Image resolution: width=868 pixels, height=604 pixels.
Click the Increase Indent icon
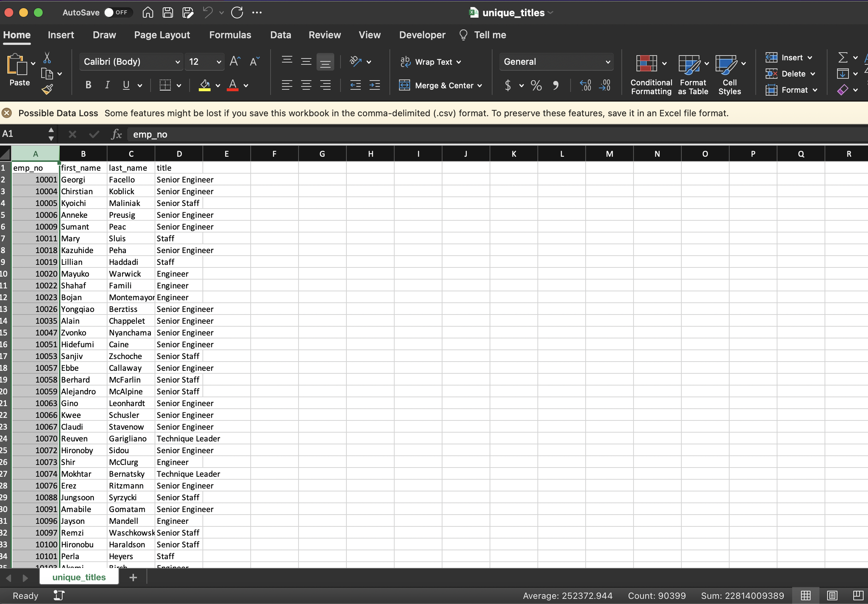click(375, 85)
